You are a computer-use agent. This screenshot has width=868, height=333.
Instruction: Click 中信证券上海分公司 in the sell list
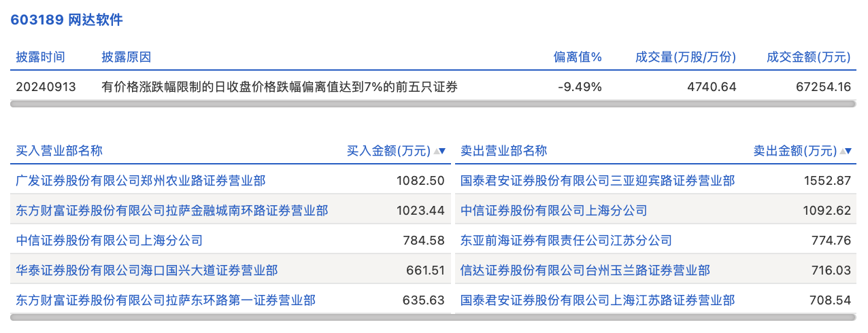click(x=553, y=211)
